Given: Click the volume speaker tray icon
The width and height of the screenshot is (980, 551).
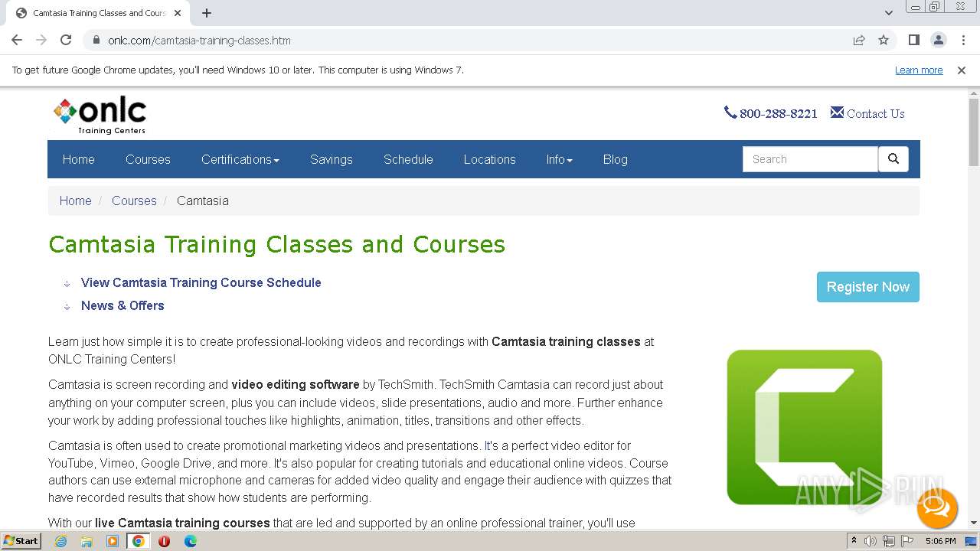Looking at the screenshot, I should pos(871,541).
